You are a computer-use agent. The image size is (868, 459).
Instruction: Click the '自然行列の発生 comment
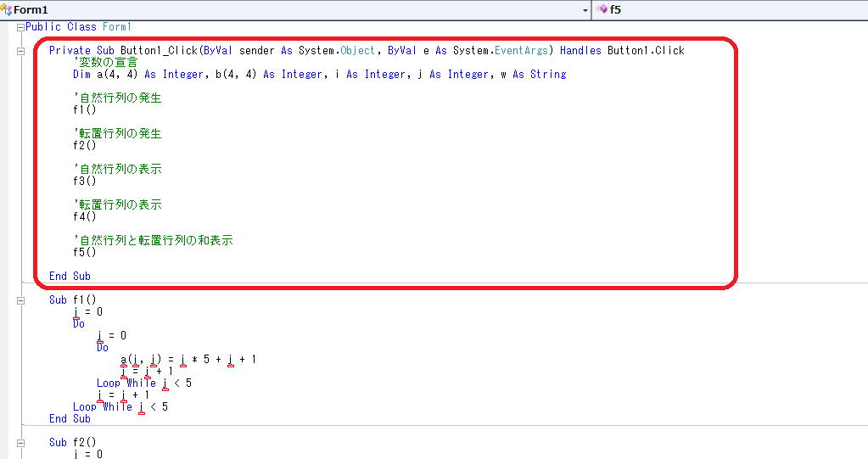pyautogui.click(x=117, y=98)
